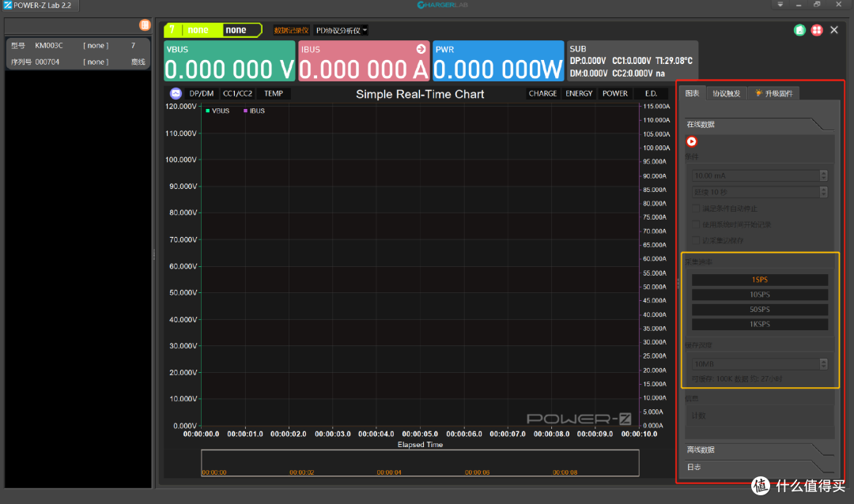Image resolution: width=854 pixels, height=504 pixels.
Task: Click the E.D. chart button
Action: tap(651, 94)
